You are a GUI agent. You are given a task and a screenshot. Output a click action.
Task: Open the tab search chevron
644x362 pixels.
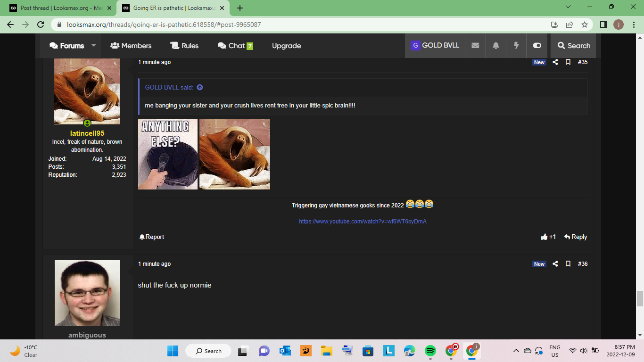point(568,7)
